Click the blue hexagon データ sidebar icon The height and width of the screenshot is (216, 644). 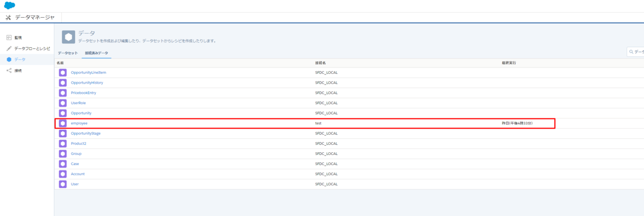(x=9, y=59)
